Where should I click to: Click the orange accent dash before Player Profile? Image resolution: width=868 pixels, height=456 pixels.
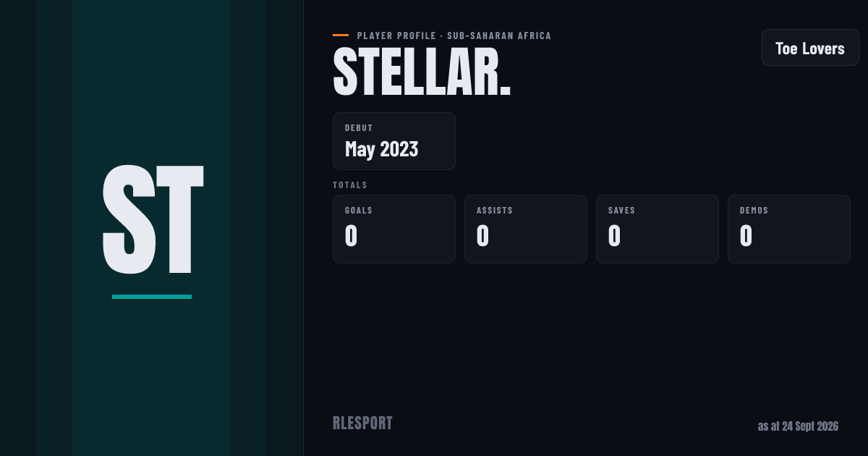coord(341,35)
